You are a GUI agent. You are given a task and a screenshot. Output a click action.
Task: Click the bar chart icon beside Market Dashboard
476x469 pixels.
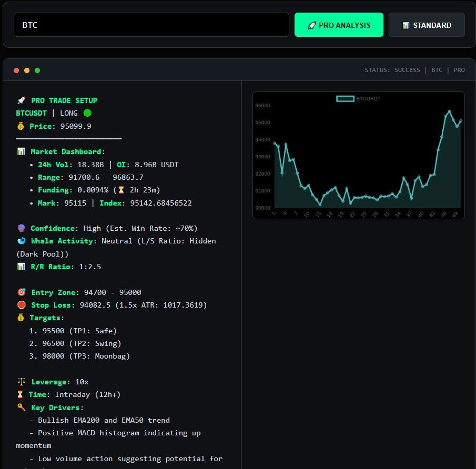coord(20,151)
